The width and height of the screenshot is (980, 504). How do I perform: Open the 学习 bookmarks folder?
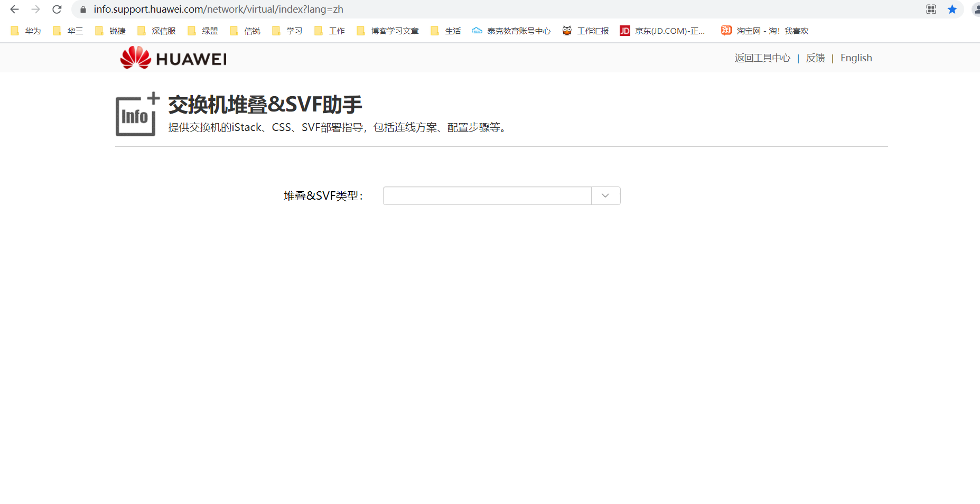[x=287, y=31]
